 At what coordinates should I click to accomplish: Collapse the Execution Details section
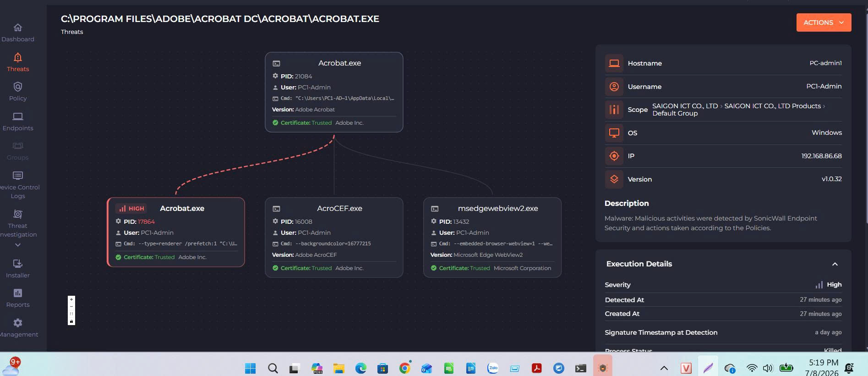tap(835, 264)
